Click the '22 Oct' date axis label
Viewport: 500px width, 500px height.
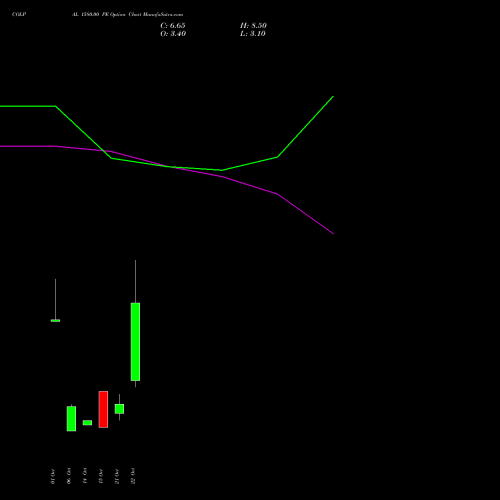133,477
